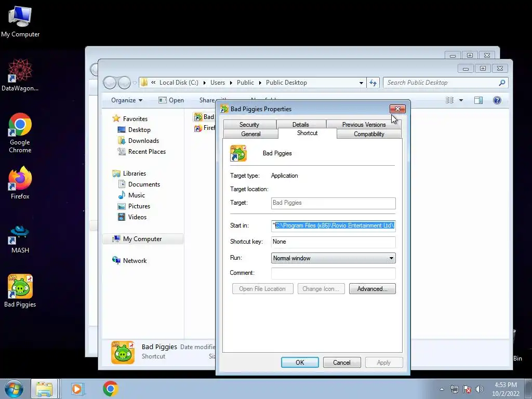The height and width of the screenshot is (399, 532).
Task: Click Local Disk (C:) breadcrumb
Action: (x=179, y=83)
